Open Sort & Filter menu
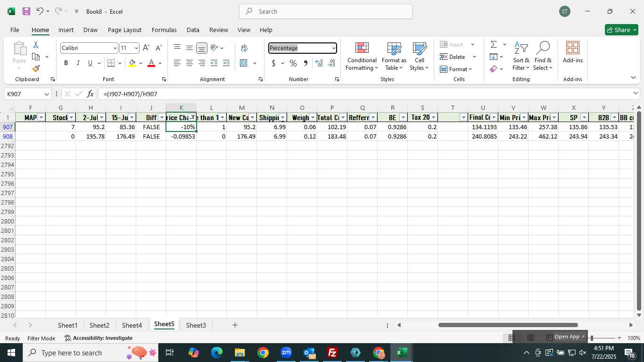Screen dimensions: 644x362 point(521,57)
